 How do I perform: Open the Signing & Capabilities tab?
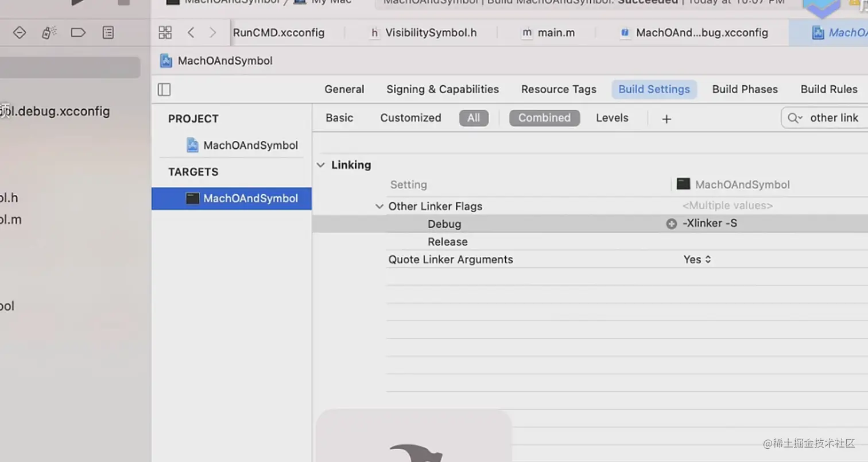443,89
